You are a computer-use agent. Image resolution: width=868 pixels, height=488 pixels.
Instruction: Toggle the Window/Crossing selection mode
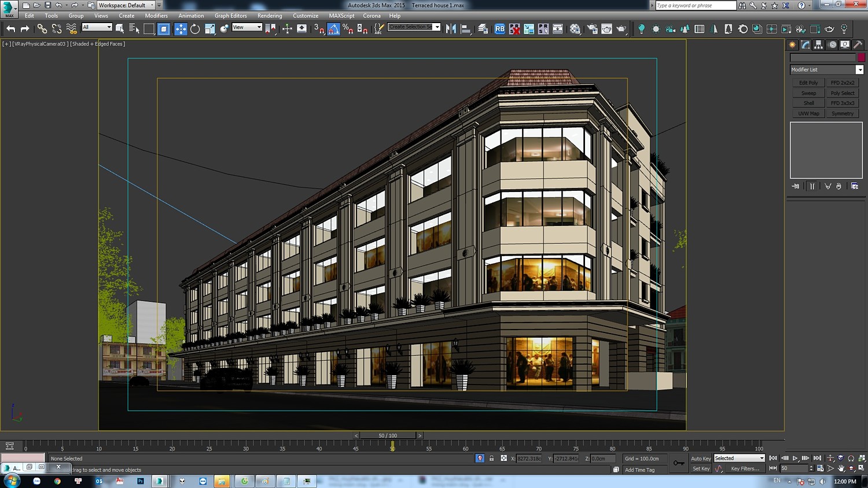coord(164,28)
